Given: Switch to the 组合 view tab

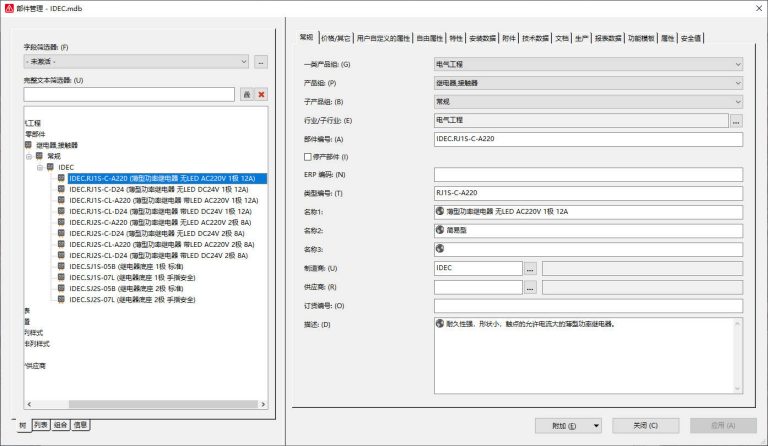Looking at the screenshot, I should click(x=61, y=425).
